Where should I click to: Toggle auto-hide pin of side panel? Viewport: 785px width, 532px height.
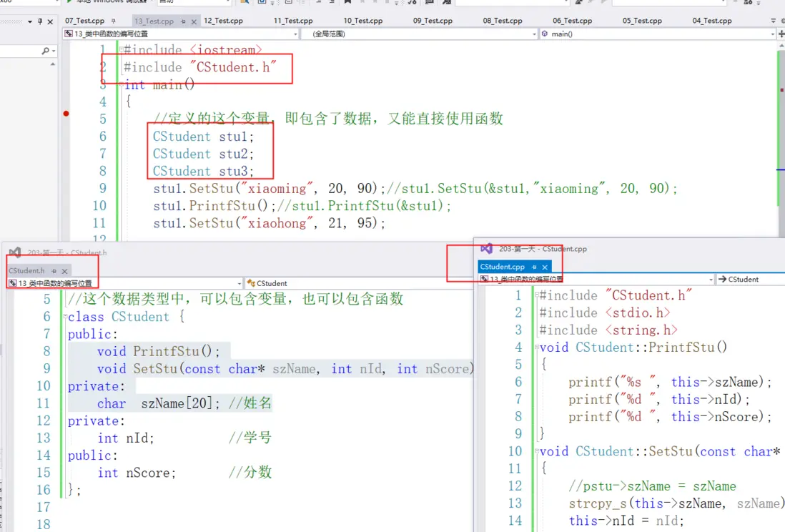(x=40, y=21)
